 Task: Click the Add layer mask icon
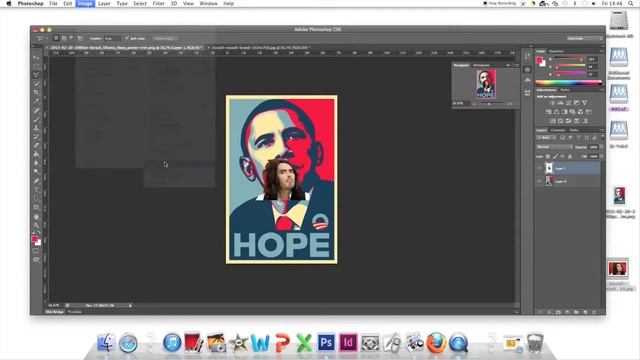[x=558, y=312]
